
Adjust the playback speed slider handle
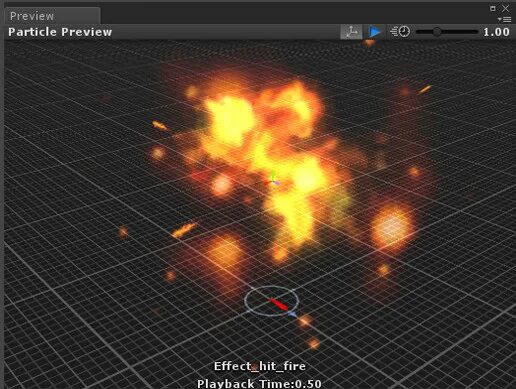pos(437,32)
